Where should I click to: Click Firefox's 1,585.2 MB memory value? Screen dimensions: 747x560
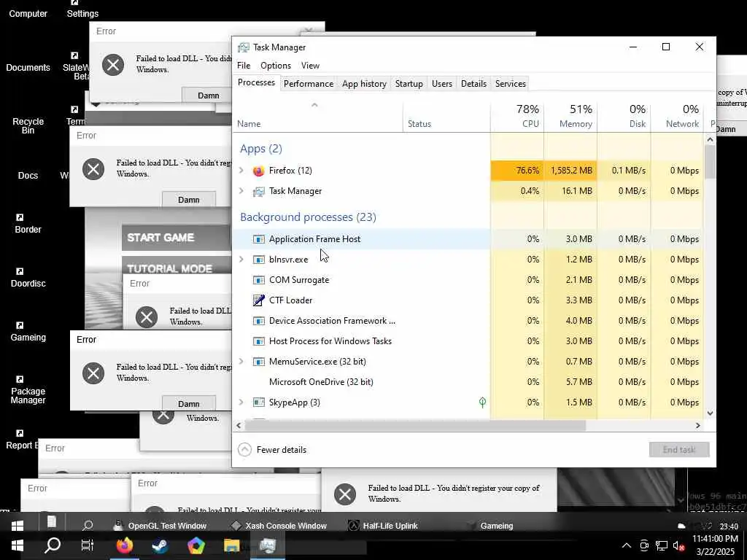pyautogui.click(x=571, y=171)
